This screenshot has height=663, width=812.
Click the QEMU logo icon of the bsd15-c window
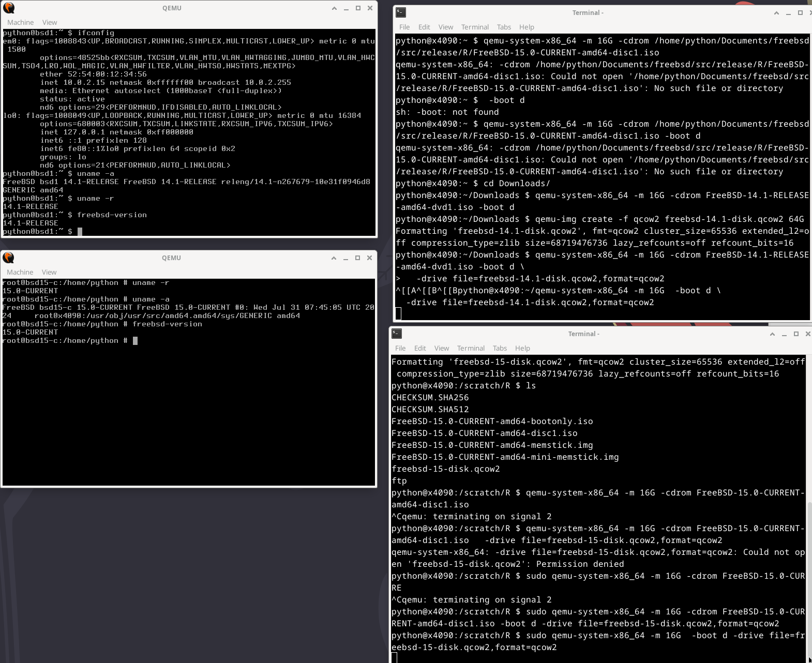(x=8, y=258)
